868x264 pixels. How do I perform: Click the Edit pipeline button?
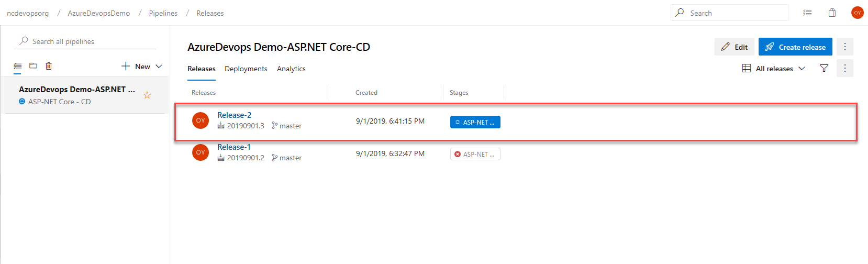734,47
